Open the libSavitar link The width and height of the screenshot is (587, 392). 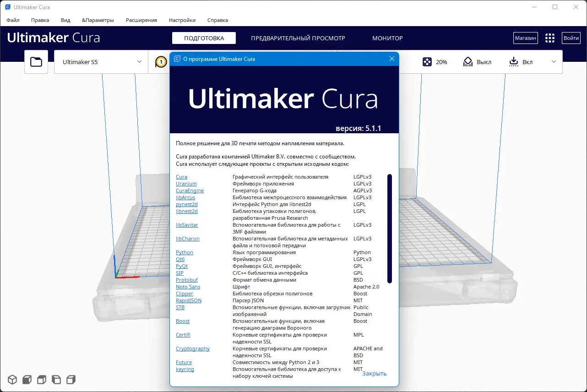pyautogui.click(x=187, y=225)
